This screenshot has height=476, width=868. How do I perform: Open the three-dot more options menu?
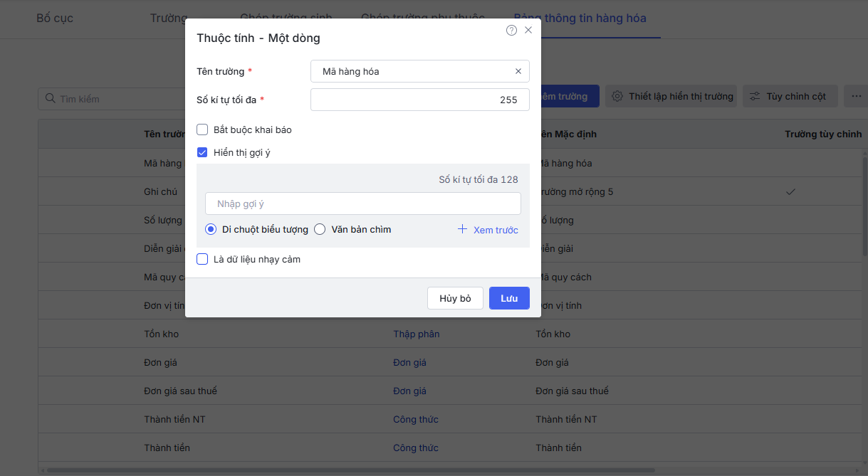point(856,97)
